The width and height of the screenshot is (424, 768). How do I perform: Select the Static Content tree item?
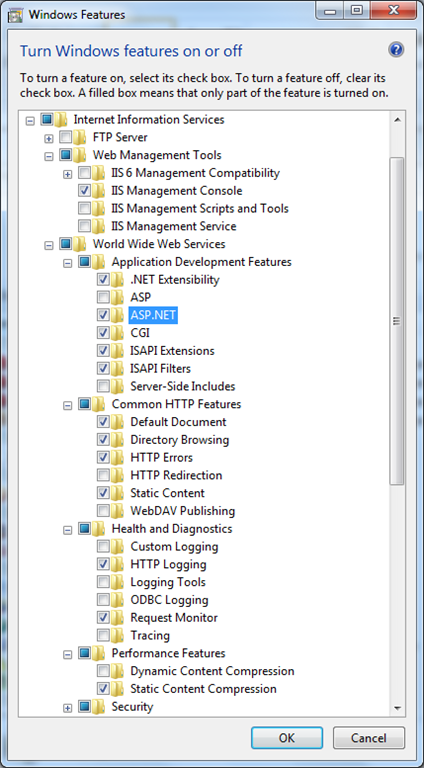pyautogui.click(x=167, y=493)
